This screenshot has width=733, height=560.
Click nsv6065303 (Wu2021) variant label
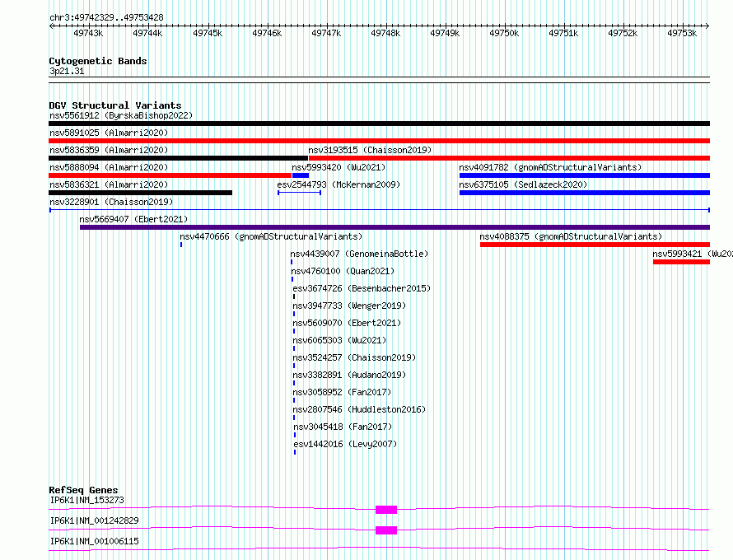tap(339, 340)
